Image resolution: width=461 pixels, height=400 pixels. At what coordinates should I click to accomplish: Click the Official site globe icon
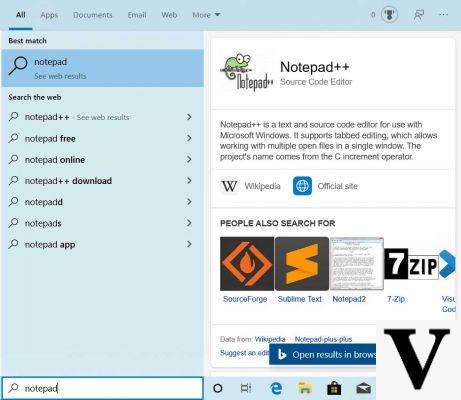(302, 186)
